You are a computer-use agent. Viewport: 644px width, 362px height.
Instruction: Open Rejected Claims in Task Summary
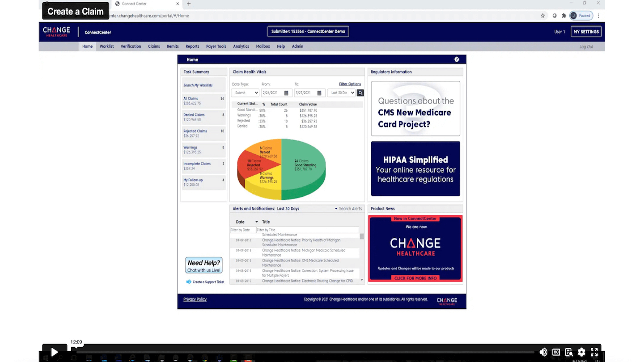coord(204,134)
